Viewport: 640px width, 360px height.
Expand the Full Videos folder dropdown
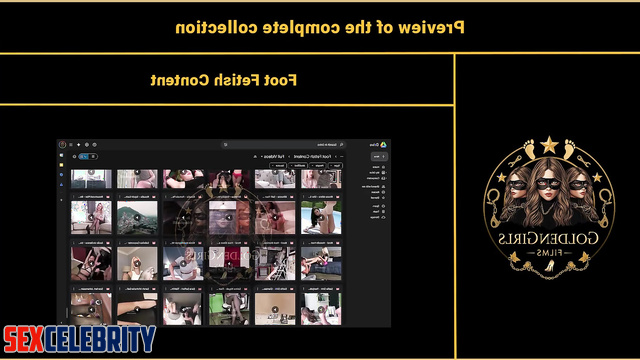coord(262,156)
